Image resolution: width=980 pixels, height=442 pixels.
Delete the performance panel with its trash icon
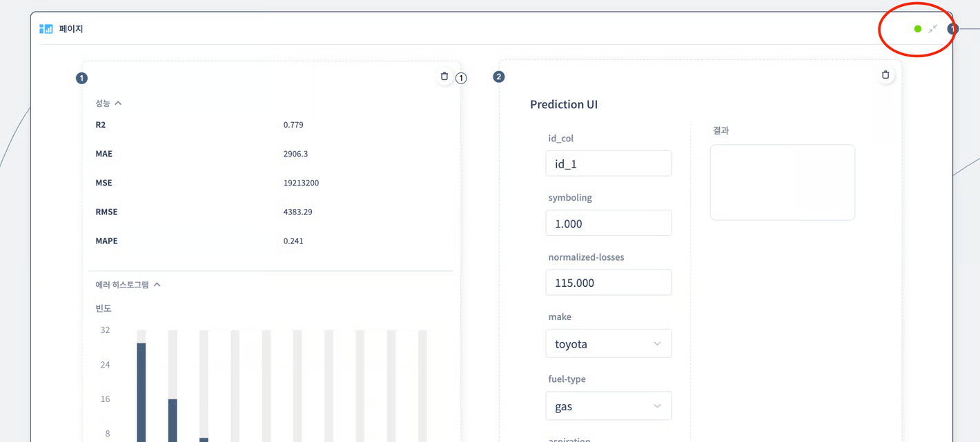444,77
